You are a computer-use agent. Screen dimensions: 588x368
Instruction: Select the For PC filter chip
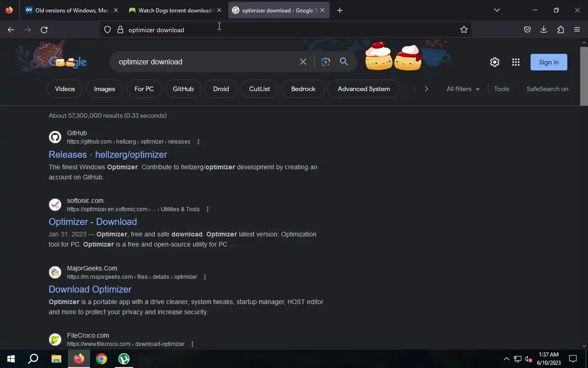[x=144, y=89]
